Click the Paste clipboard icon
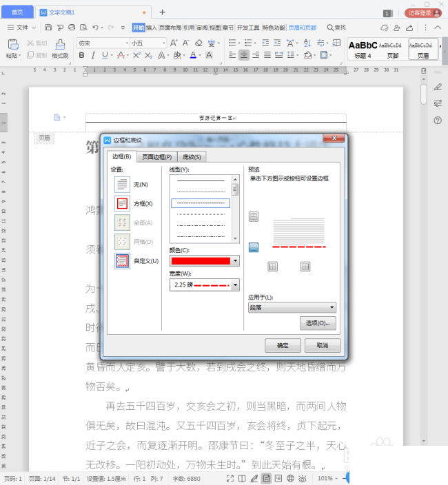 click(x=13, y=45)
